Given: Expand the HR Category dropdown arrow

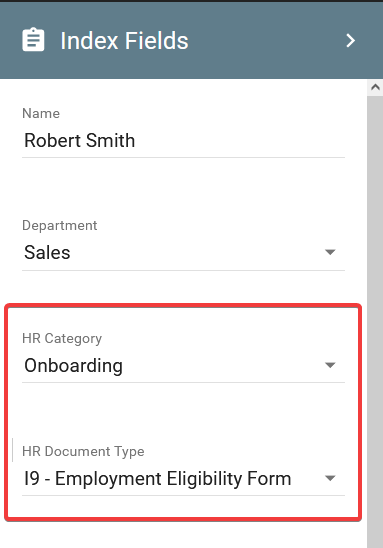Looking at the screenshot, I should (x=330, y=365).
